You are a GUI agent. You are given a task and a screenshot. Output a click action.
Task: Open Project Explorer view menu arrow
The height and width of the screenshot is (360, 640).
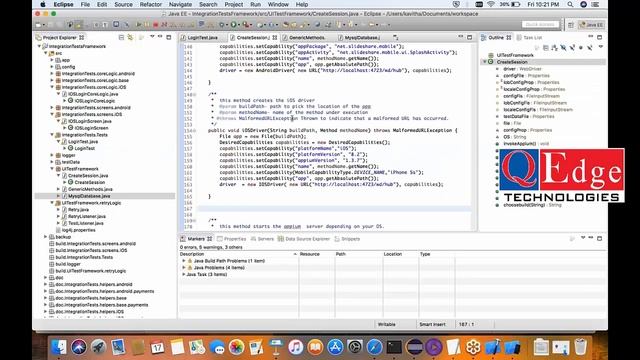click(152, 37)
